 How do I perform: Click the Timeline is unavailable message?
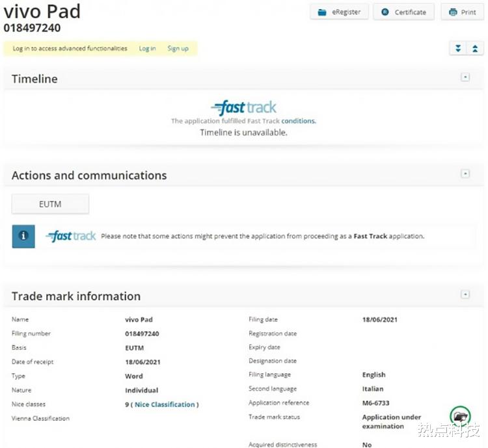[x=243, y=133]
